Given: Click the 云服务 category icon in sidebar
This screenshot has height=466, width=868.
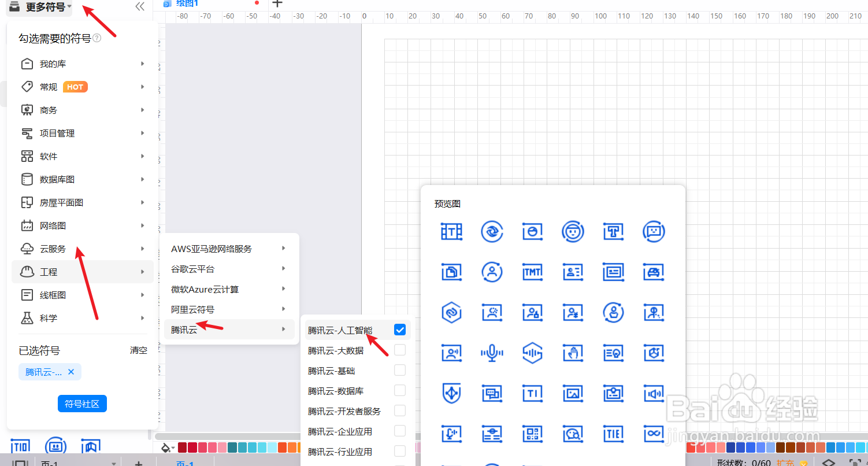Looking at the screenshot, I should (x=27, y=249).
